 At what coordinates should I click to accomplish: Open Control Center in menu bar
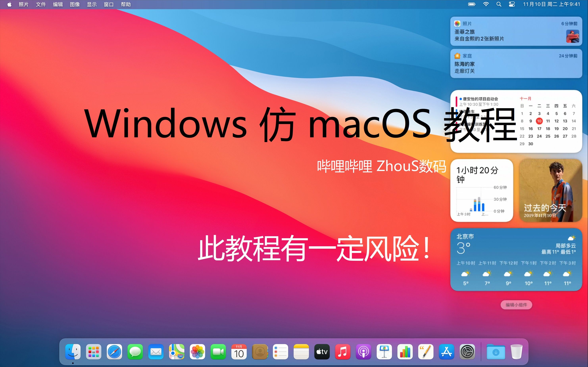click(x=512, y=4)
